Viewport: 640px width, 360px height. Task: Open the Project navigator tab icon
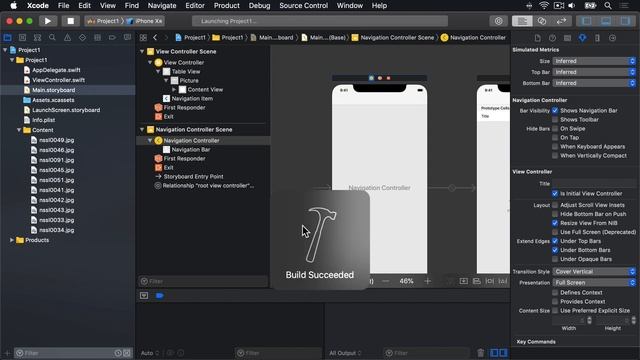click(x=7, y=38)
